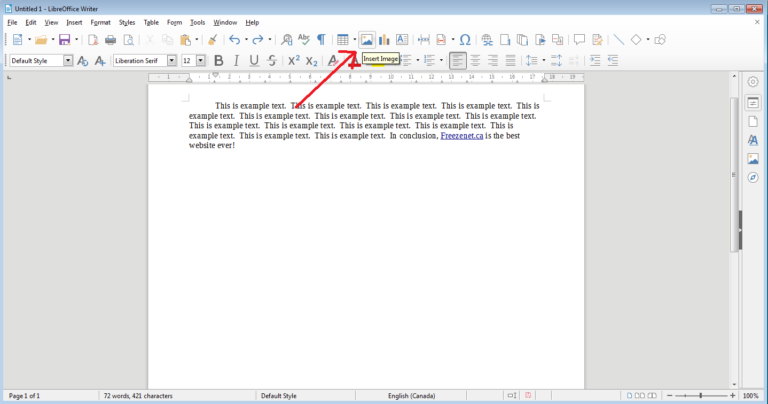Viewport: 768px width, 404px height.
Task: Toggle Italic formatting
Action: click(236, 61)
